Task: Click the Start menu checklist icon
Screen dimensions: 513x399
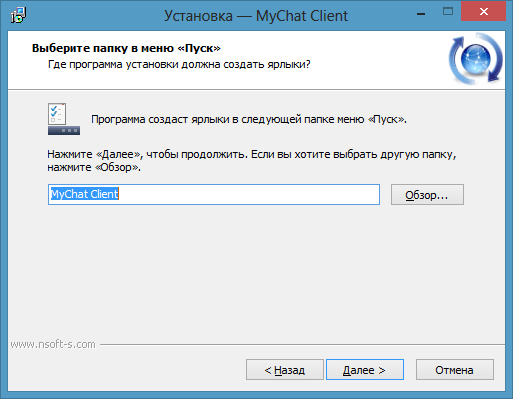Action: 64,119
